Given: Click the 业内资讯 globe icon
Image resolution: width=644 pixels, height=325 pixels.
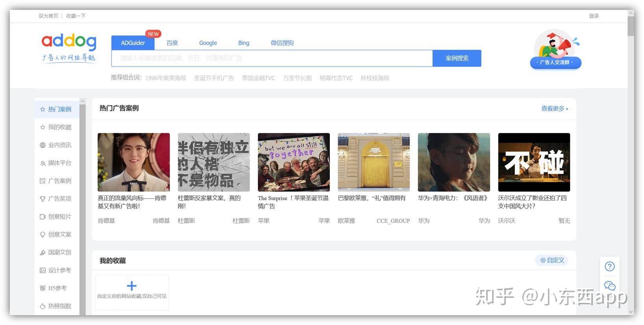Looking at the screenshot, I should coord(43,145).
